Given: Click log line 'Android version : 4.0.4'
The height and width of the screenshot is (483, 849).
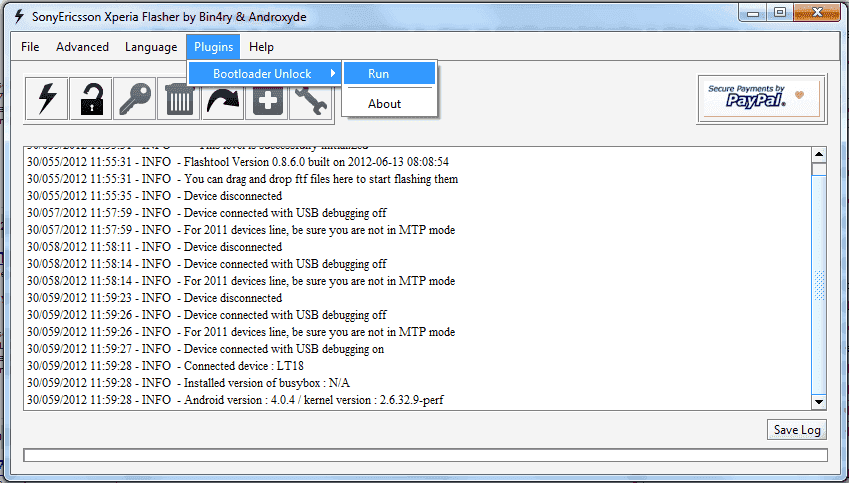Looking at the screenshot, I should pyautogui.click(x=235, y=400).
